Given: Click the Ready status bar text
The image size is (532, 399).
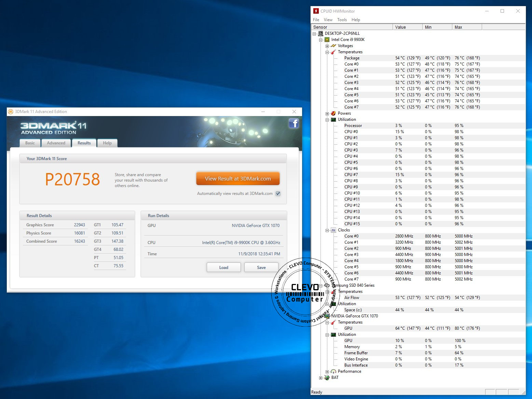Looking at the screenshot, I should point(317,392).
